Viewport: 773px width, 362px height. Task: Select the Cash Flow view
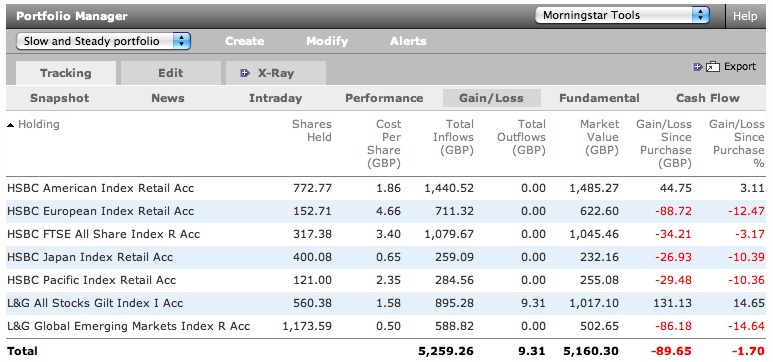tap(707, 98)
